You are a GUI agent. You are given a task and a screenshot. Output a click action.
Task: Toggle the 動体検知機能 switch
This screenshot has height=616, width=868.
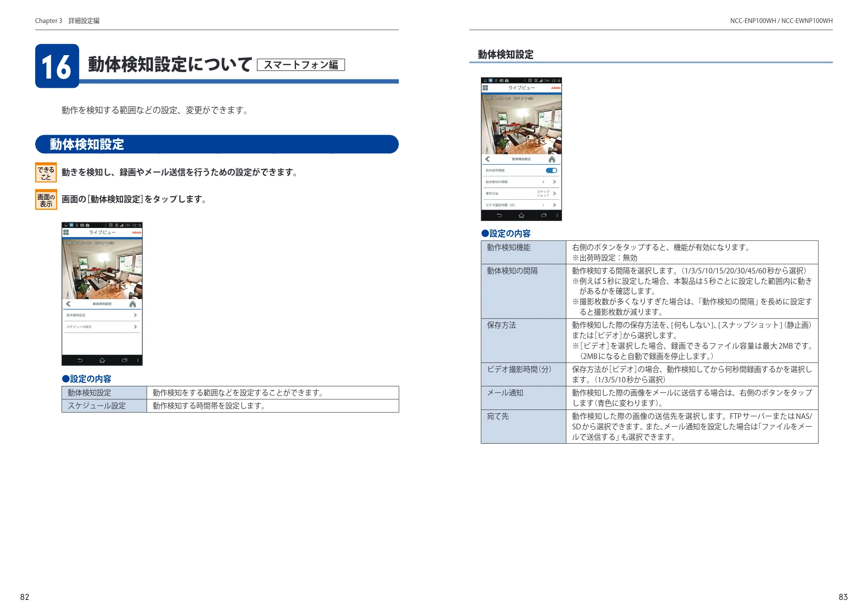(551, 171)
